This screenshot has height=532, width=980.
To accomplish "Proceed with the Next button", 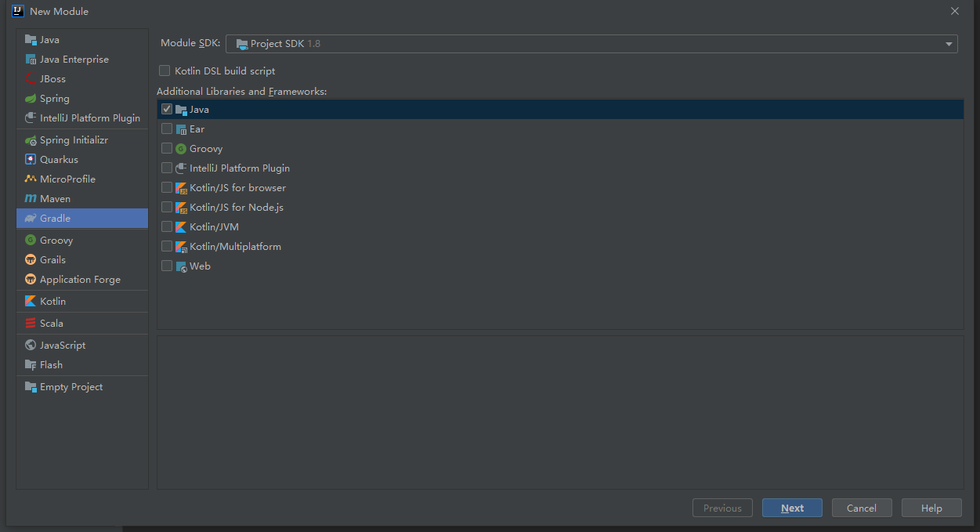I will (792, 508).
